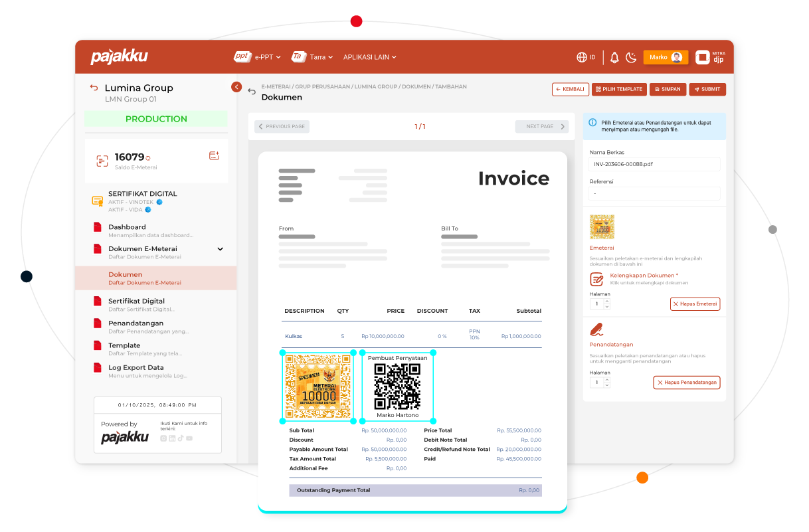Click the SIMPAN button

(x=668, y=89)
